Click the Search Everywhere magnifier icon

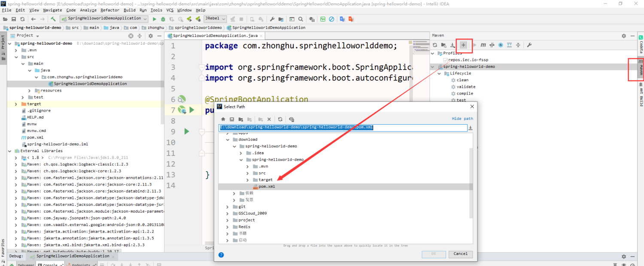point(301,19)
